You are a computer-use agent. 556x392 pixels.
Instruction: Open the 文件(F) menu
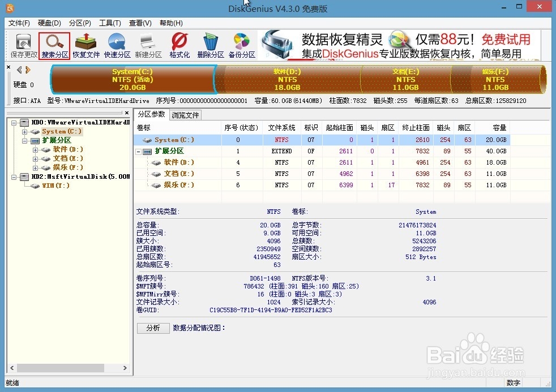point(19,23)
